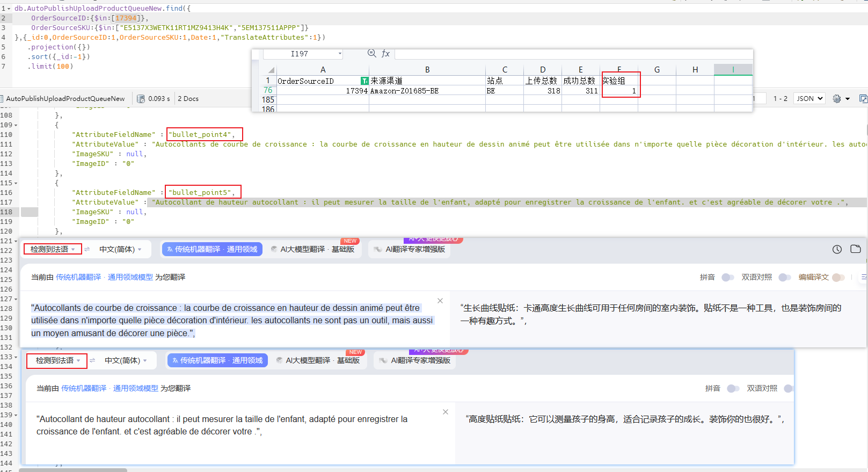Image resolution: width=868 pixels, height=472 pixels.
Task: Open 检测到法语 source dropdown in upper panel
Action: coord(53,249)
